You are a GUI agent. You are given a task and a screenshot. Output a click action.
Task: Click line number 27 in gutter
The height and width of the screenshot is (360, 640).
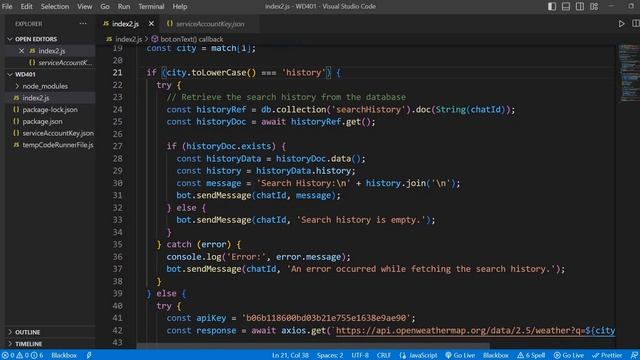tap(118, 146)
